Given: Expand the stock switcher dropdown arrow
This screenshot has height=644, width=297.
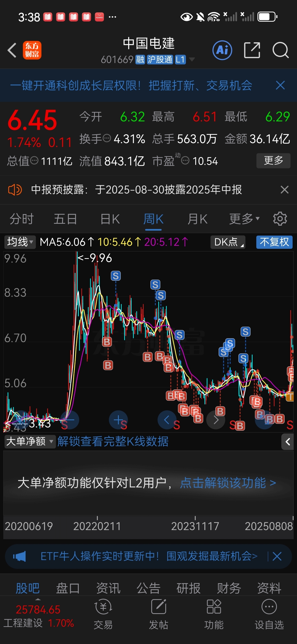Looking at the screenshot, I should [x=192, y=59].
